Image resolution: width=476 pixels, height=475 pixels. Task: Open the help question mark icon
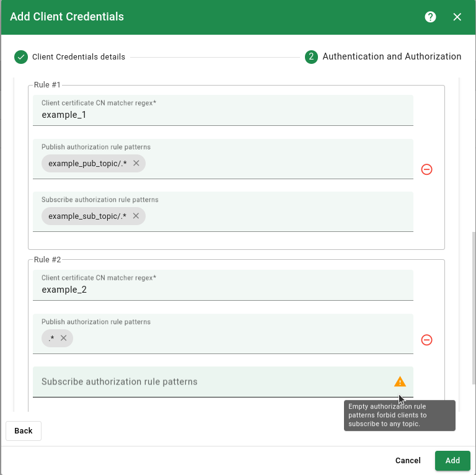tap(430, 17)
